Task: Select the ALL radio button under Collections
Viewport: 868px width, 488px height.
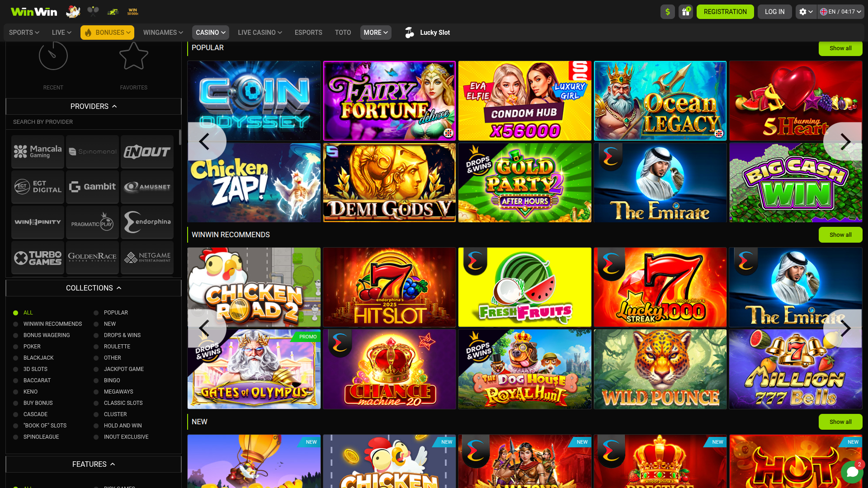Action: coord(16,312)
